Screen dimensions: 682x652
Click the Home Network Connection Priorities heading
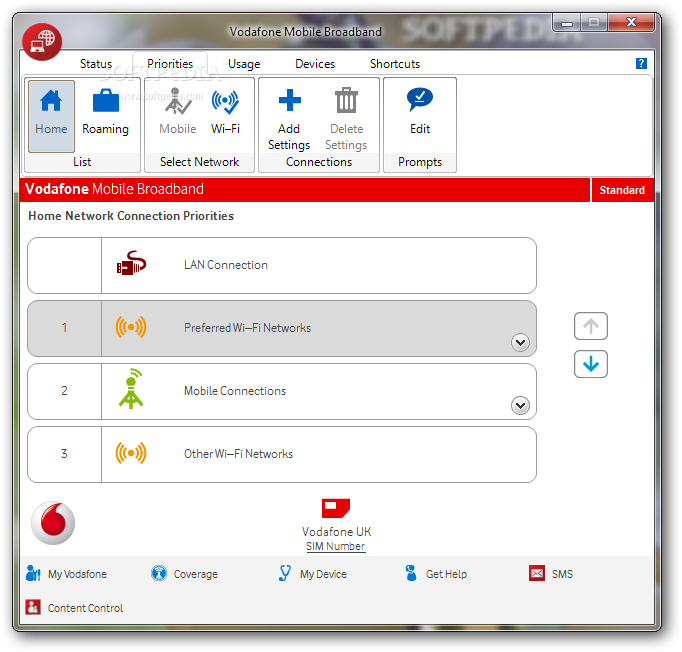(x=131, y=216)
